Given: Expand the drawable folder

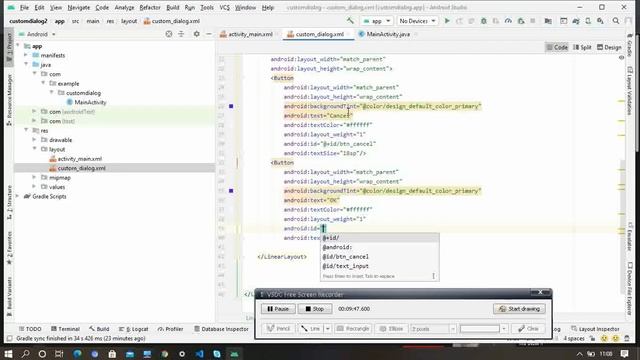Looking at the screenshot, I should [35, 140].
